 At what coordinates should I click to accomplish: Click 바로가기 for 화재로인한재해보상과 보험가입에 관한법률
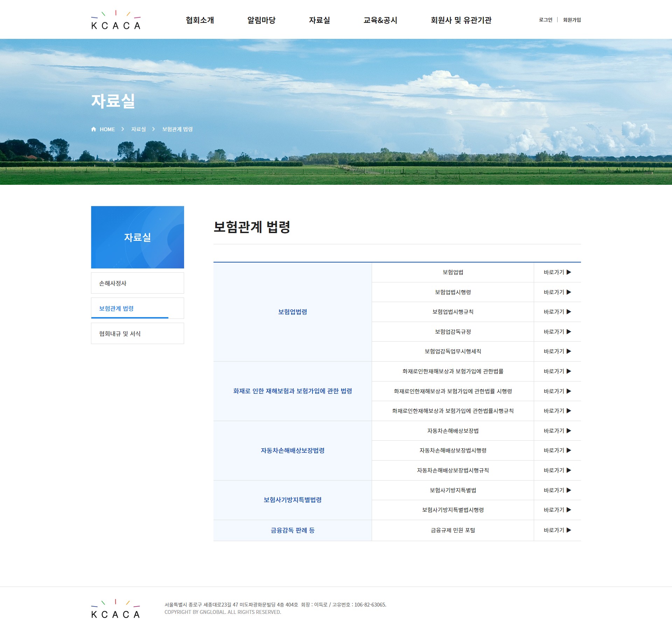pos(557,371)
